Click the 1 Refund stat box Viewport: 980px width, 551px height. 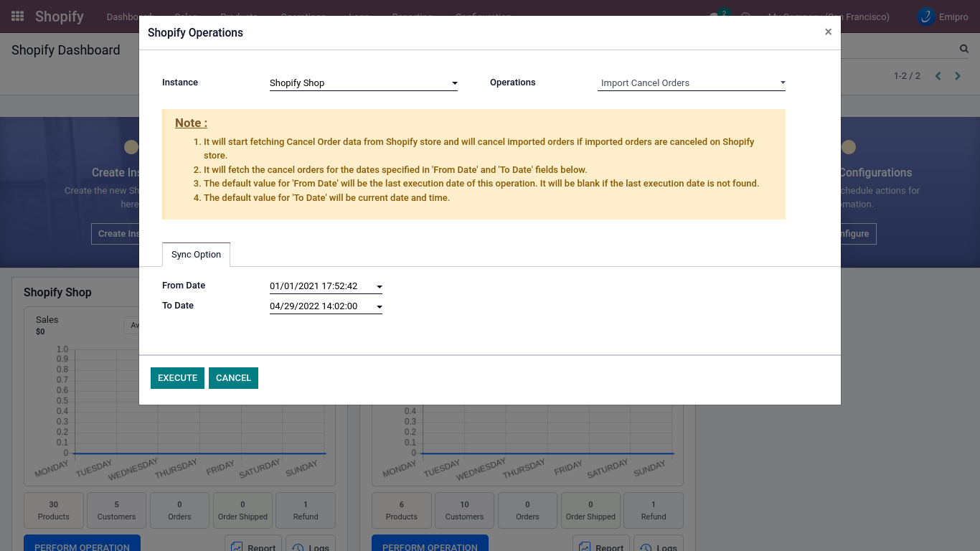coord(306,510)
